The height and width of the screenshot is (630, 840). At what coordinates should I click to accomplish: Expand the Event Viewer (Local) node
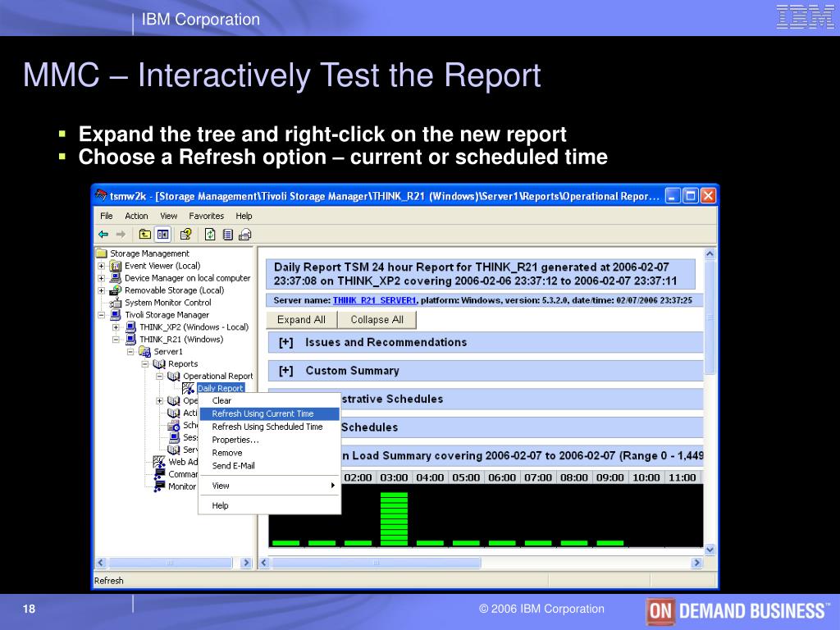(x=101, y=266)
